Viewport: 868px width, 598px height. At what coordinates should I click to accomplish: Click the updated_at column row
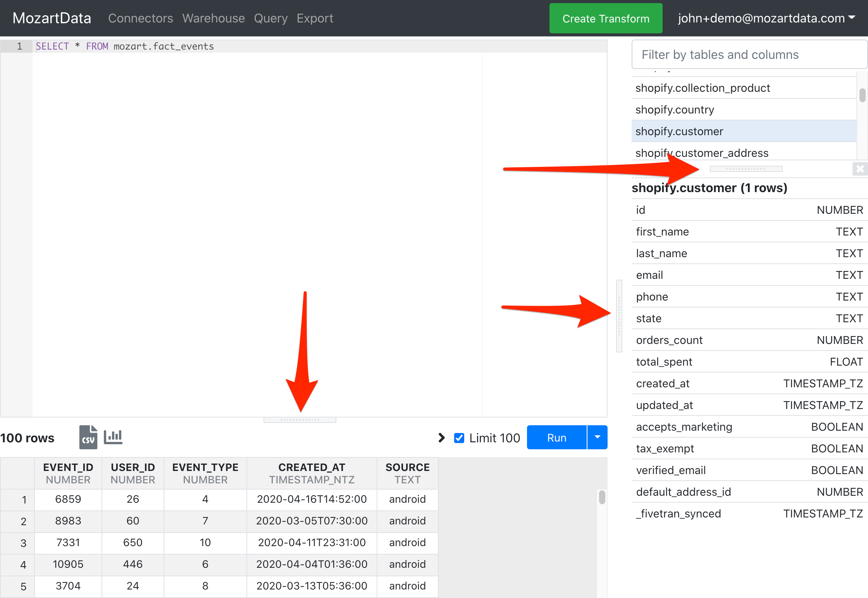point(749,405)
